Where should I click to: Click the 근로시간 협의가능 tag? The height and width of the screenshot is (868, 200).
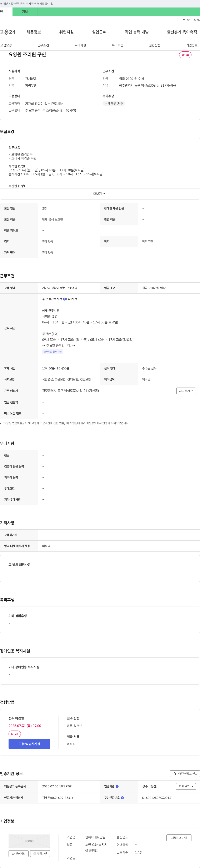tap(53, 352)
